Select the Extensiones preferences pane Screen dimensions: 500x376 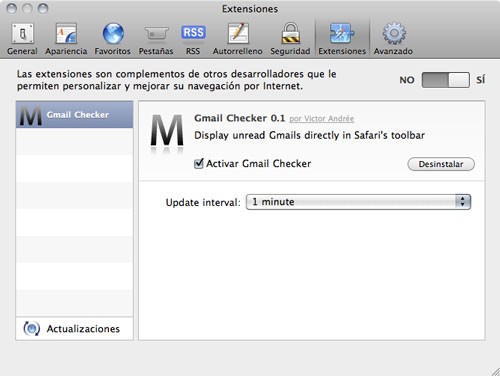[x=342, y=39]
